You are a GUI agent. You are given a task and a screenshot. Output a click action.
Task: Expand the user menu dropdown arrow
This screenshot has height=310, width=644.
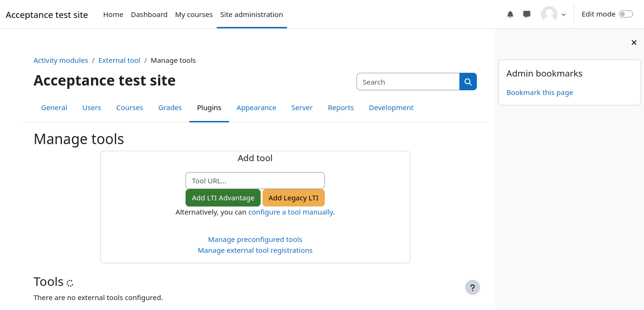[x=563, y=15]
